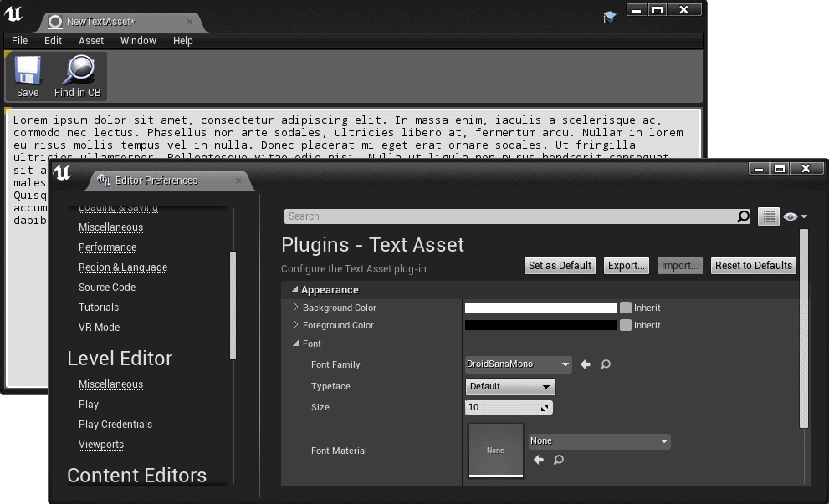Open Level Editor Miscellaneous link
Viewport: 829px width, 504px height.
click(x=111, y=384)
